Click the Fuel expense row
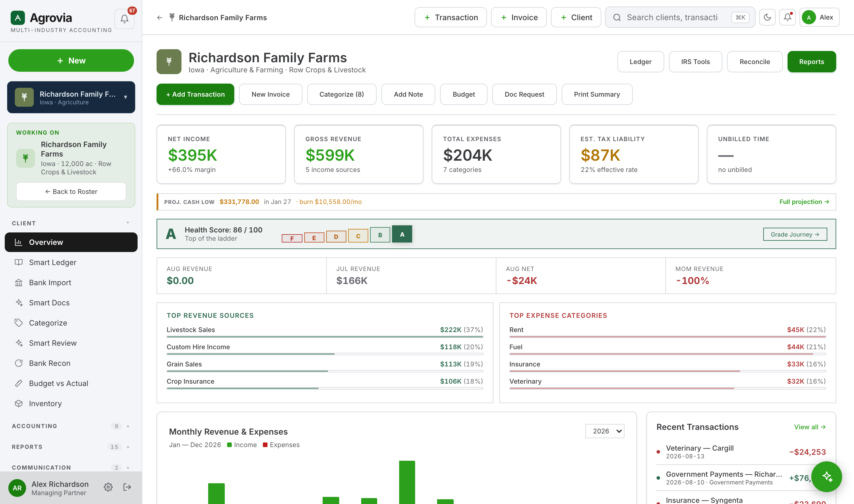This screenshot has width=854, height=504. pos(667,349)
